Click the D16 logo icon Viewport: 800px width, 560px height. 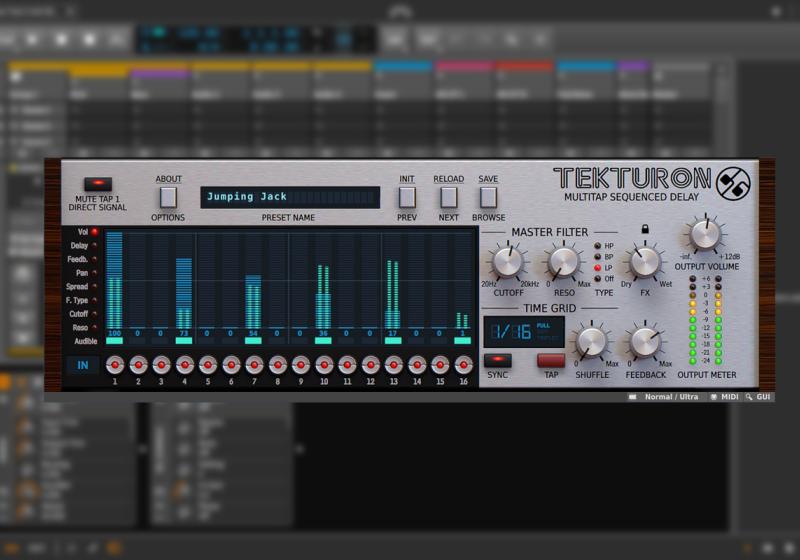[x=734, y=181]
